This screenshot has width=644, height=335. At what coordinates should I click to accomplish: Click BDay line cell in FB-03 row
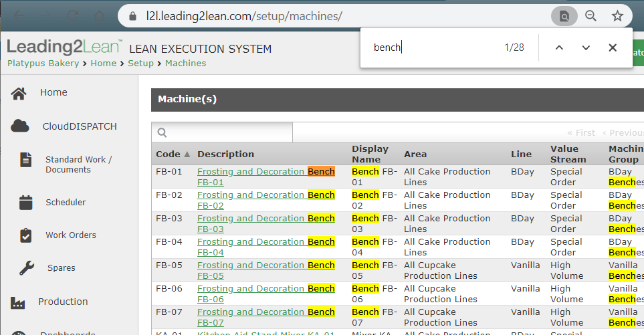(x=522, y=219)
